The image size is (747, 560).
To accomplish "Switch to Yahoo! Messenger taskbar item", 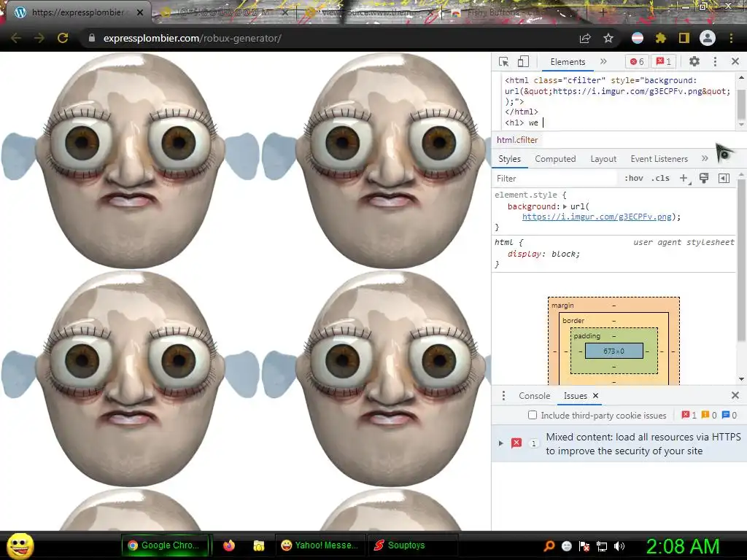I will click(321, 545).
